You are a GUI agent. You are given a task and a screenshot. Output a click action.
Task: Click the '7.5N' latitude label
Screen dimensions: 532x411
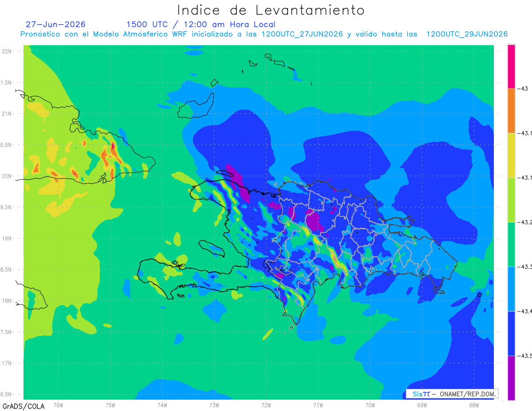tap(7, 332)
